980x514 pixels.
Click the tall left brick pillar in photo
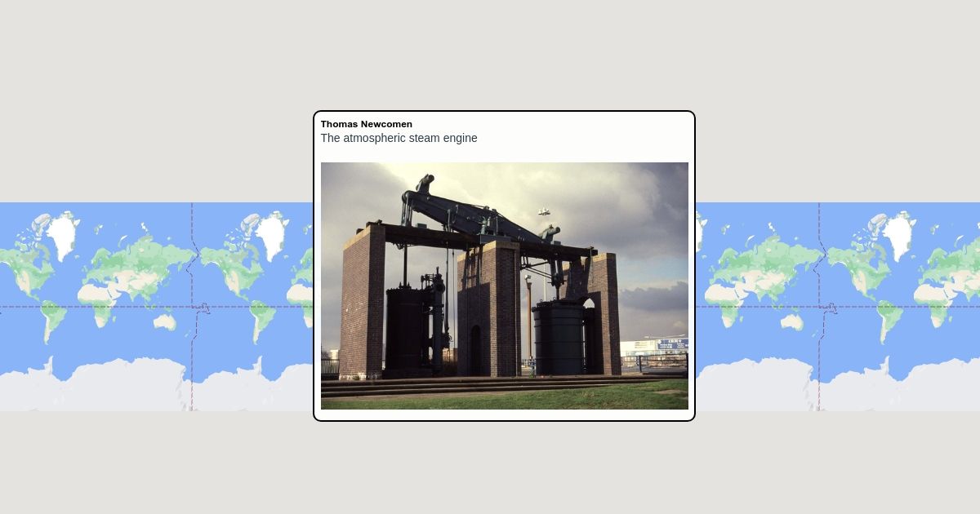click(x=362, y=302)
